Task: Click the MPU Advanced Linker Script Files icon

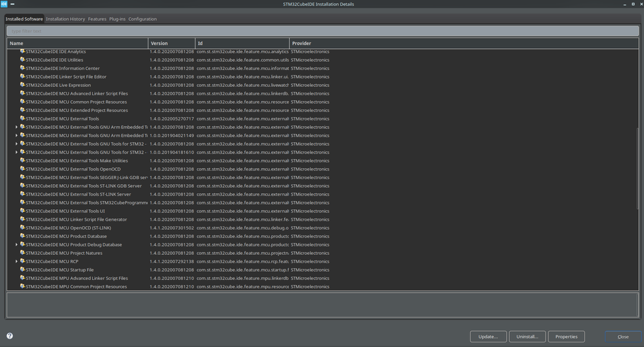Action: pyautogui.click(x=23, y=277)
